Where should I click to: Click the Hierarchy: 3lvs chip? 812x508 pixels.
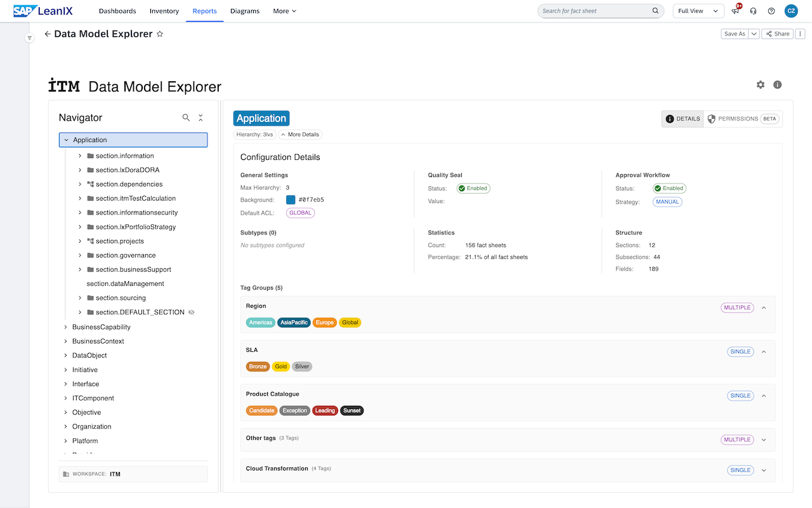click(x=254, y=135)
